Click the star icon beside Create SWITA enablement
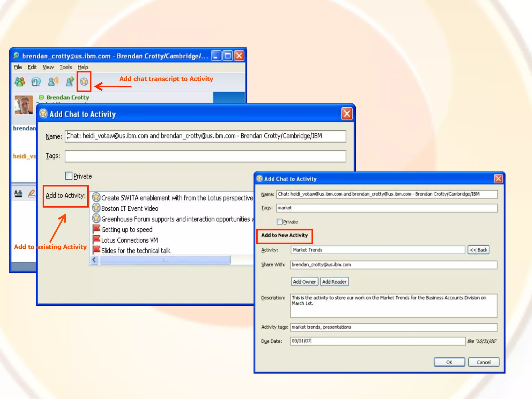Screen dimensions: 532x399 pos(96,197)
